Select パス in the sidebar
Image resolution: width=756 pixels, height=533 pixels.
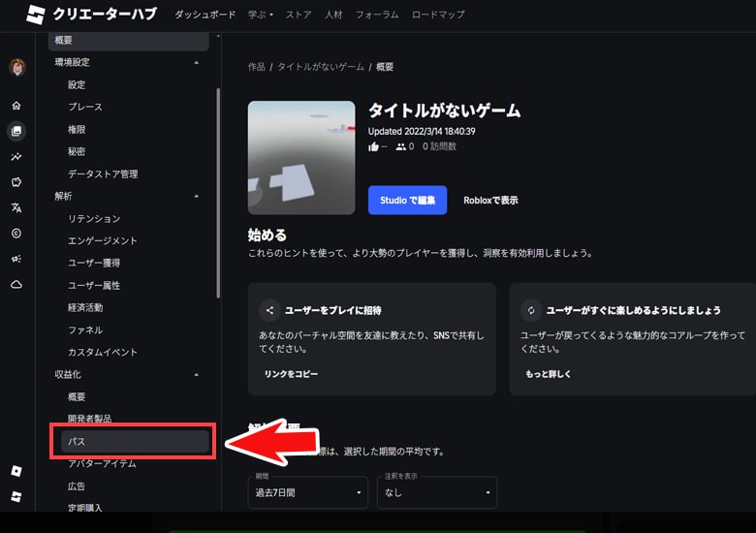point(135,441)
